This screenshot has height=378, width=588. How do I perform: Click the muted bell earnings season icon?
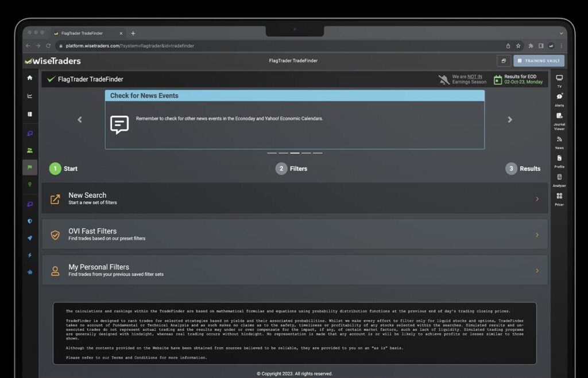(x=444, y=79)
